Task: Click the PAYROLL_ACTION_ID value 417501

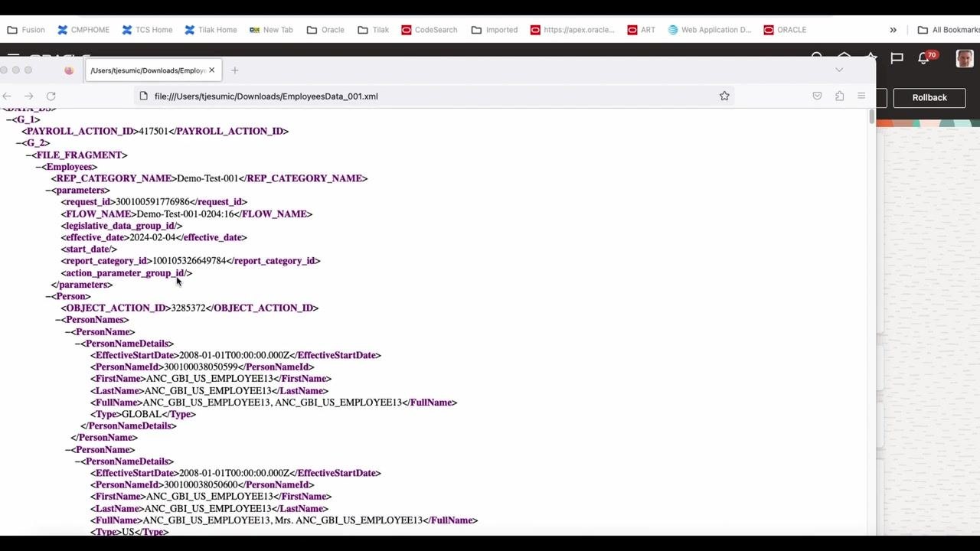Action: (x=153, y=131)
